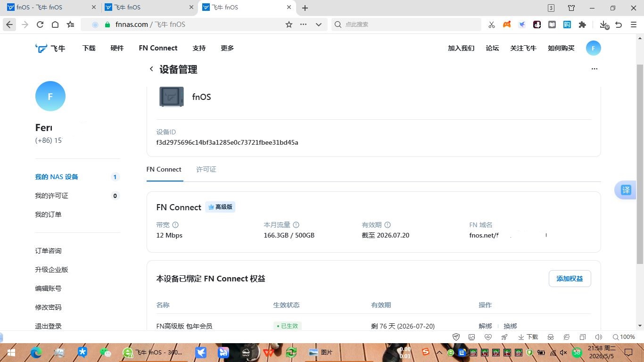Click the 飞牛 logo in site header

click(x=50, y=48)
